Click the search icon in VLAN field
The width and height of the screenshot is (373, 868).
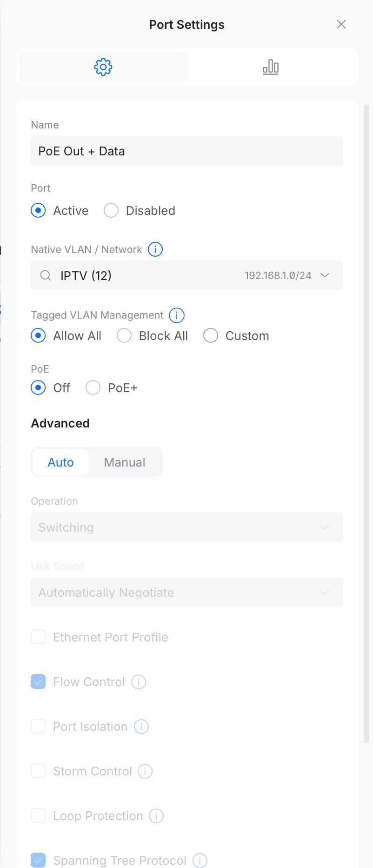46,275
